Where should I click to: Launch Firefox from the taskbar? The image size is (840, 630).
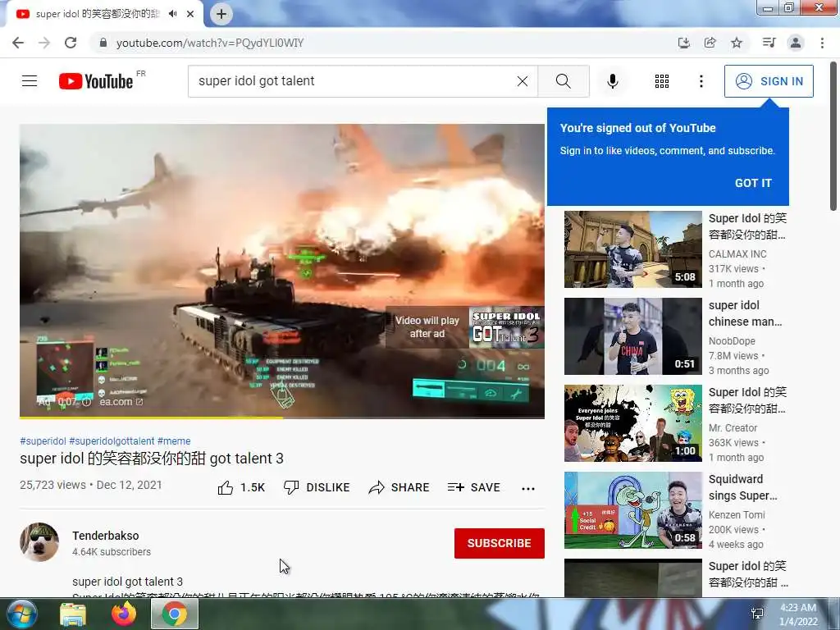coord(124,614)
